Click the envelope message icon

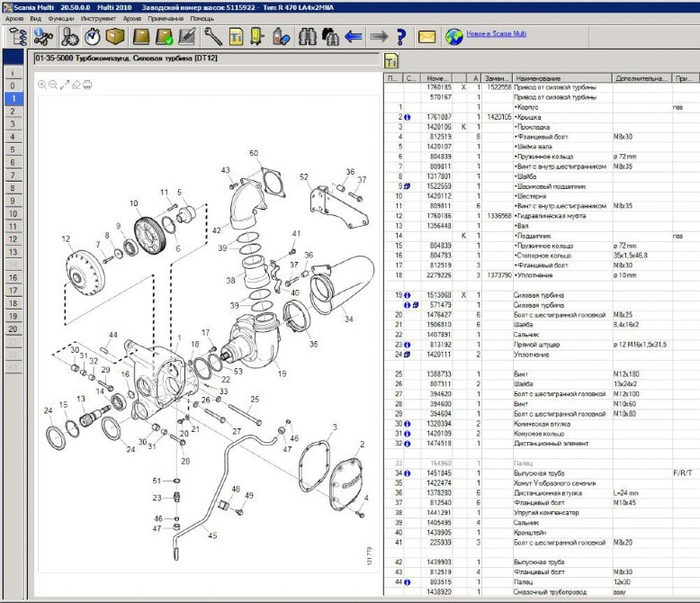[426, 37]
